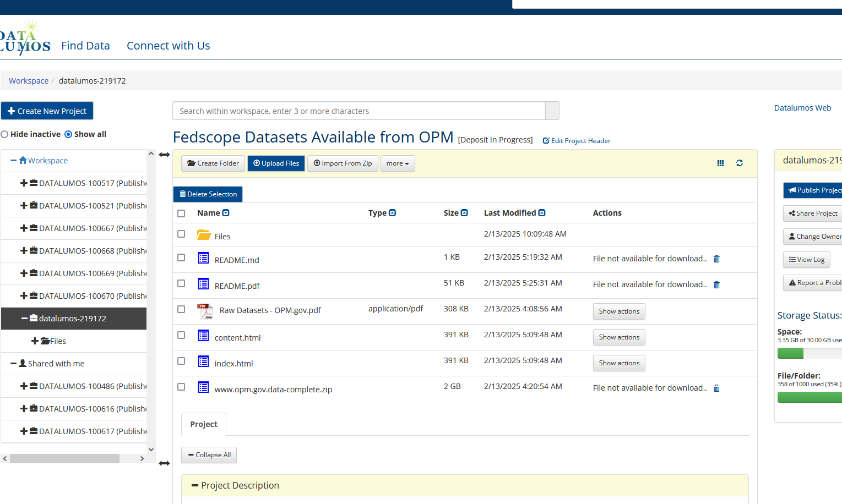Open the Find Data menu

[85, 46]
